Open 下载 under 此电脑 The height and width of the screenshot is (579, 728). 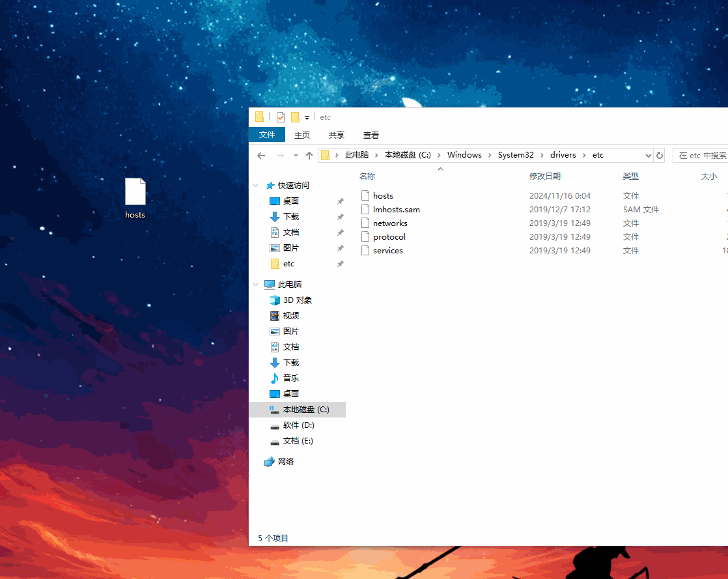click(x=291, y=363)
